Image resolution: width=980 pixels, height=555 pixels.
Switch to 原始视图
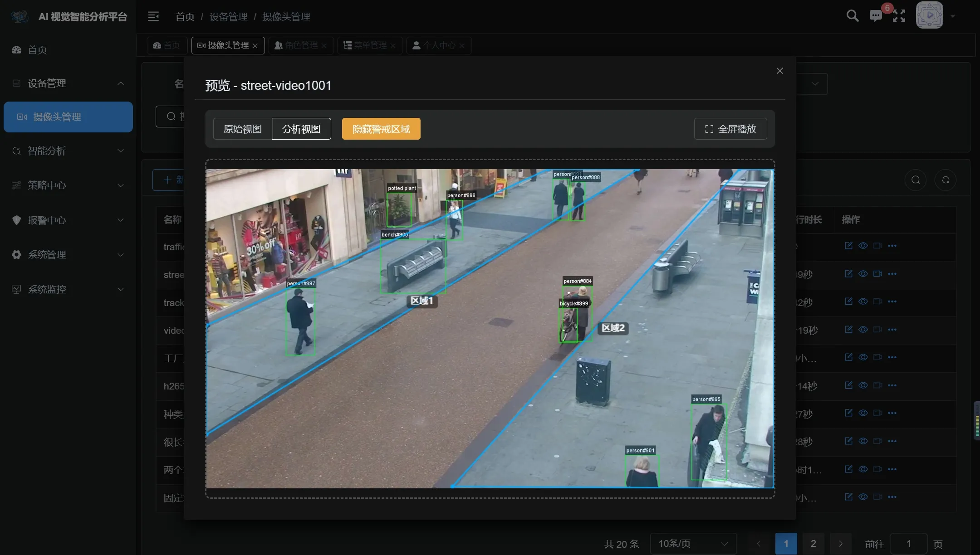(243, 129)
